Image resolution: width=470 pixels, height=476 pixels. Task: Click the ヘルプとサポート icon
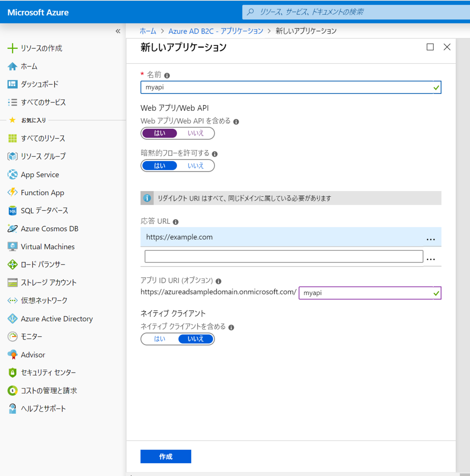(x=12, y=409)
